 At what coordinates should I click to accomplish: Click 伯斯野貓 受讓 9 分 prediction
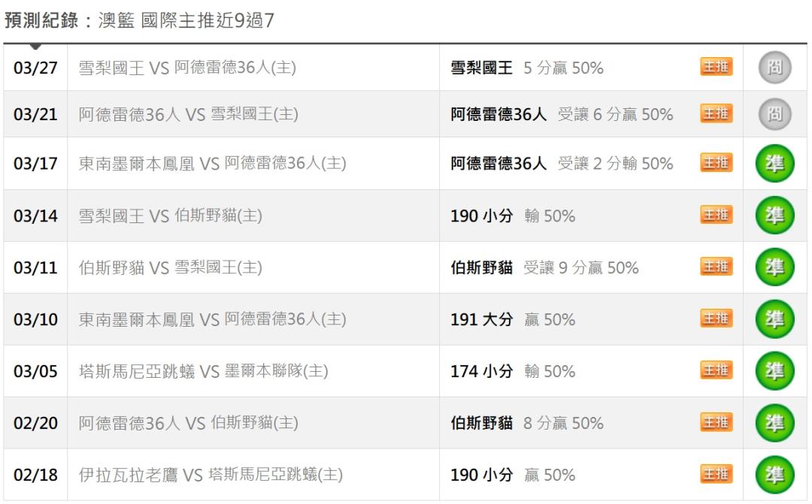pyautogui.click(x=544, y=268)
